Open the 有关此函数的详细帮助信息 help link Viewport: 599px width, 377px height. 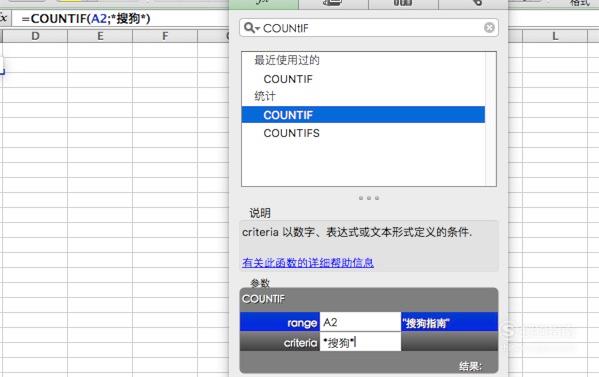[308, 263]
